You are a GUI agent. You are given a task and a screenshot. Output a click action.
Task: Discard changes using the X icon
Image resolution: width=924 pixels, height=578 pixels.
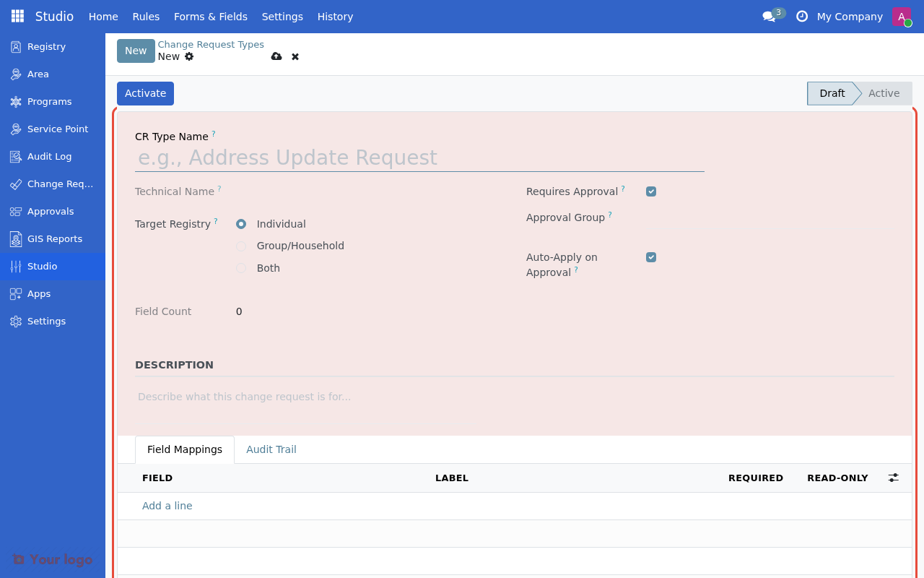point(295,56)
